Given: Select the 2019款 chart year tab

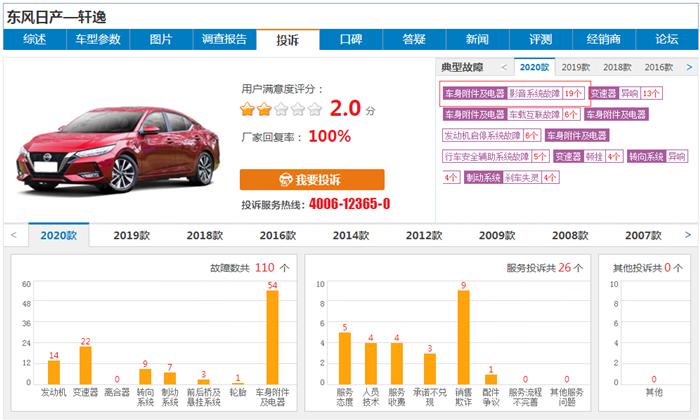Looking at the screenshot, I should click(132, 235).
